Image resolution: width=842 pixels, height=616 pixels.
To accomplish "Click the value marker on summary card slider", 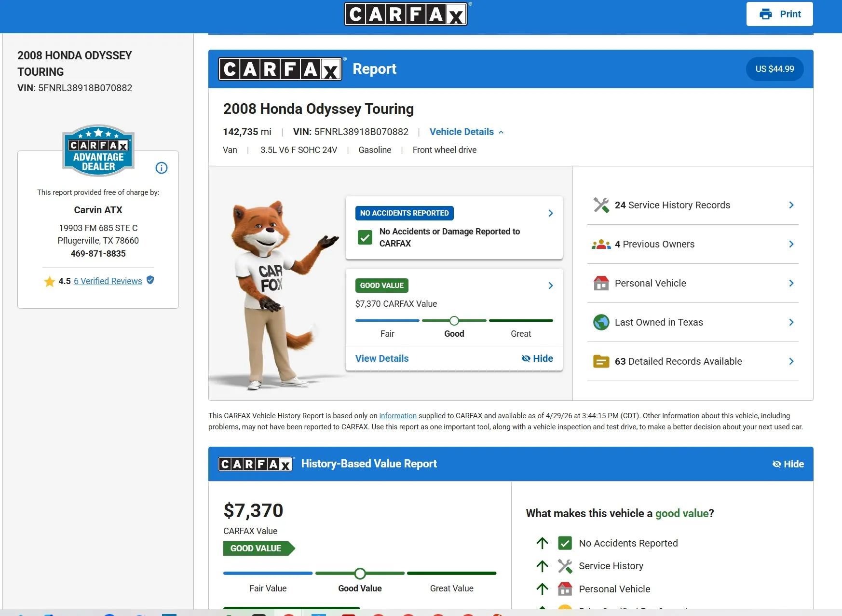I will point(454,321).
